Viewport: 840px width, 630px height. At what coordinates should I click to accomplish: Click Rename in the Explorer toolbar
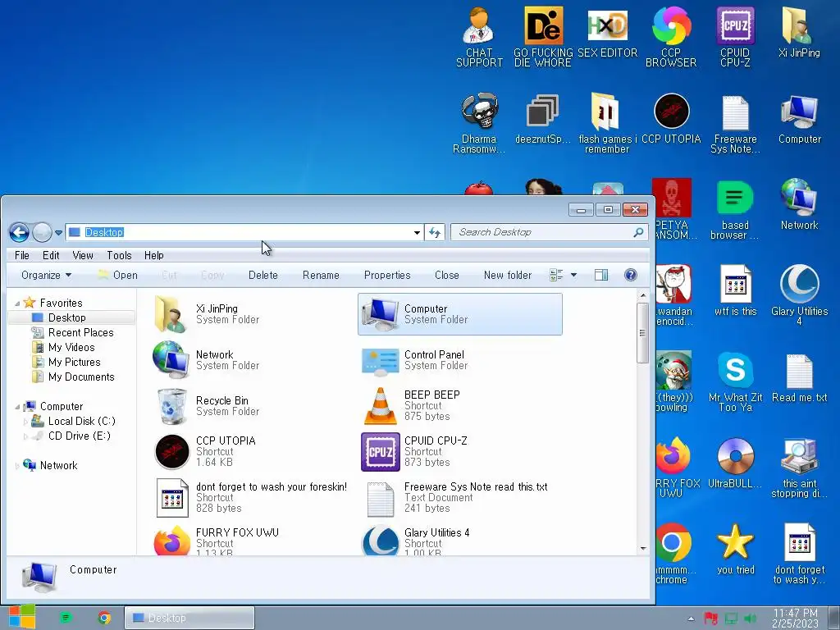click(x=321, y=276)
